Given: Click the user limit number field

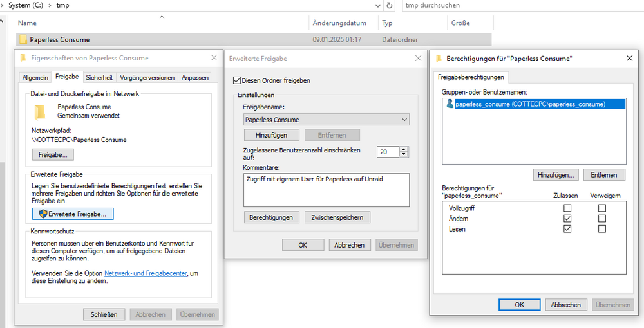Looking at the screenshot, I should tap(388, 152).
